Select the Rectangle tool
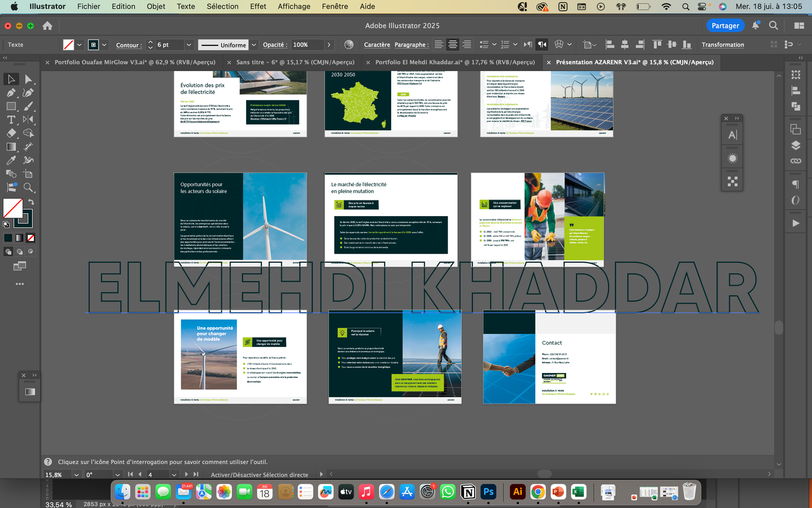 tap(11, 107)
